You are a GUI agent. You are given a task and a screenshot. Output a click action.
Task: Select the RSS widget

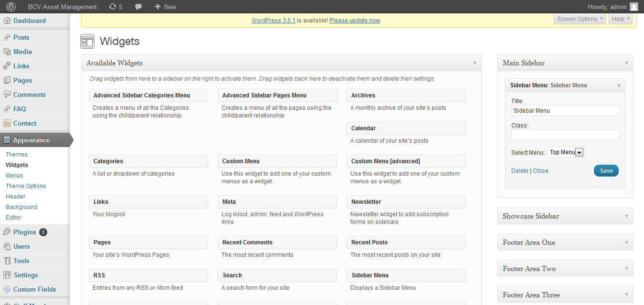[148, 275]
